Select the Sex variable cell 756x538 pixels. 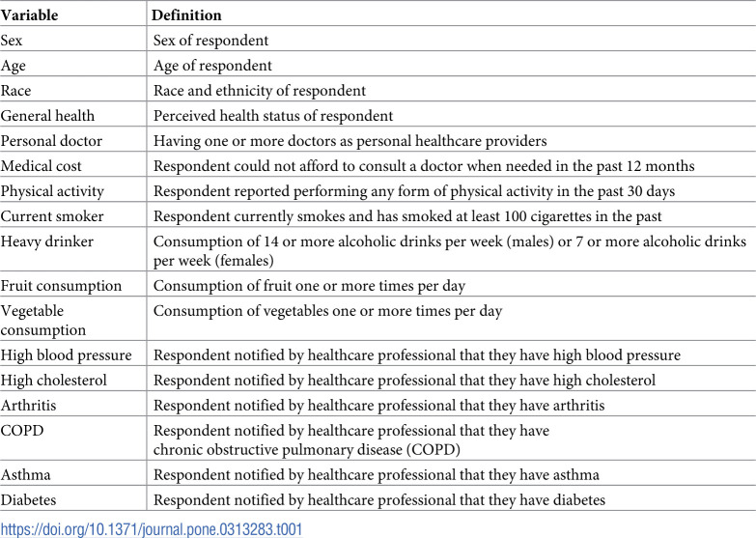click(x=13, y=41)
